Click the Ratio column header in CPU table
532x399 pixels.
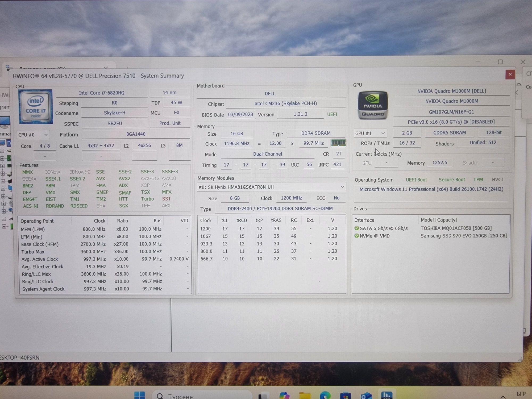tap(122, 221)
